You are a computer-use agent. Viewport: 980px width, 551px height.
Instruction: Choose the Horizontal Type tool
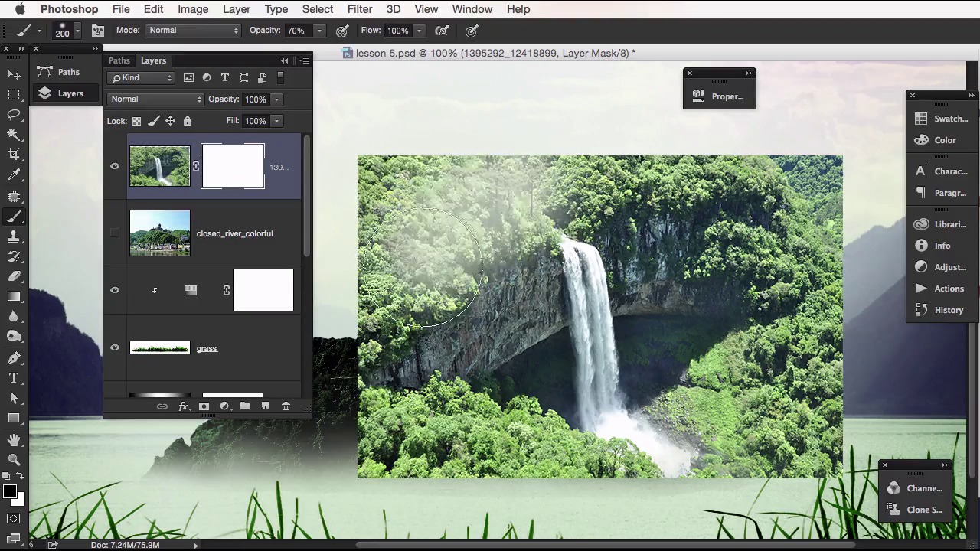click(x=14, y=378)
